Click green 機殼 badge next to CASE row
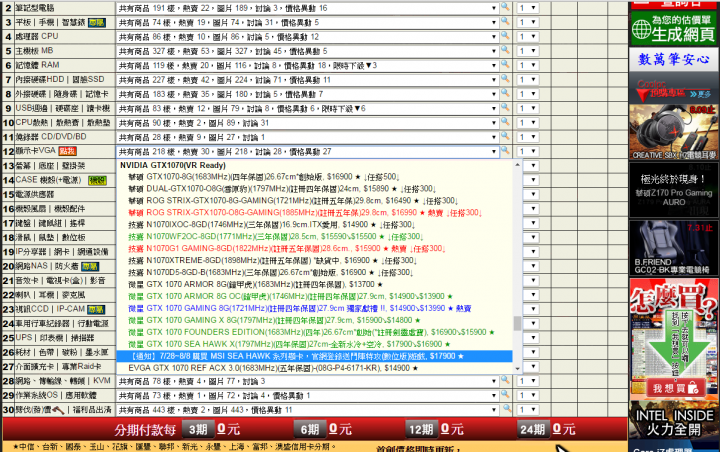Screen dimensions: 720x452 [97, 181]
